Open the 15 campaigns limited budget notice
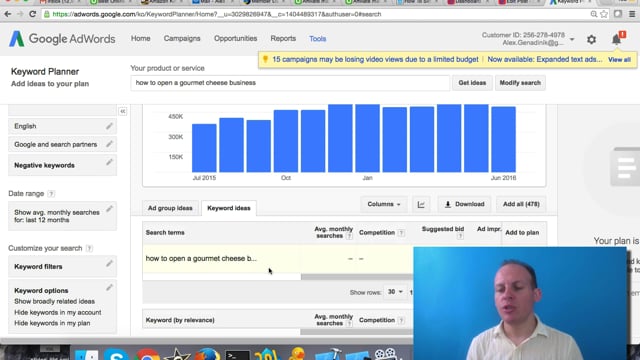This screenshot has width=640, height=360. coord(375,60)
